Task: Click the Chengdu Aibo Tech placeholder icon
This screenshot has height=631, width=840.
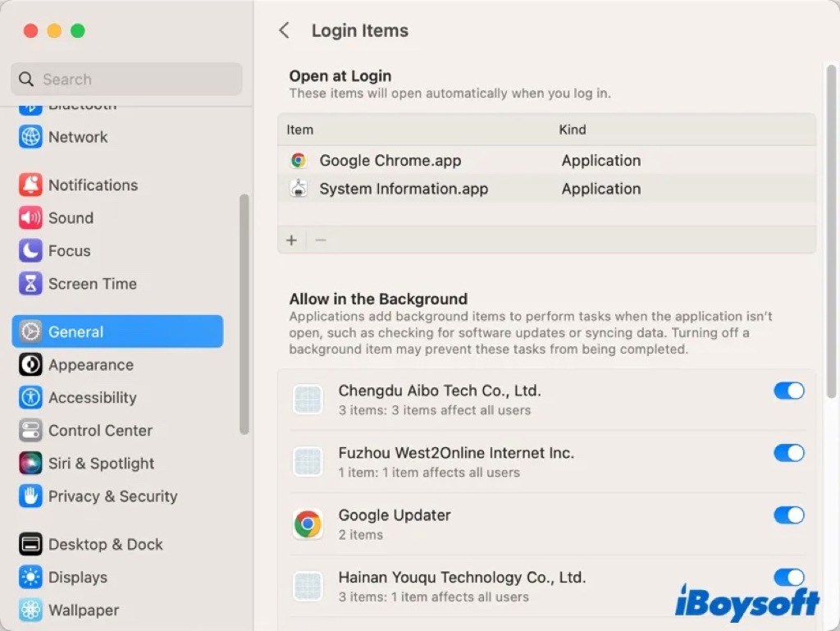Action: (308, 400)
